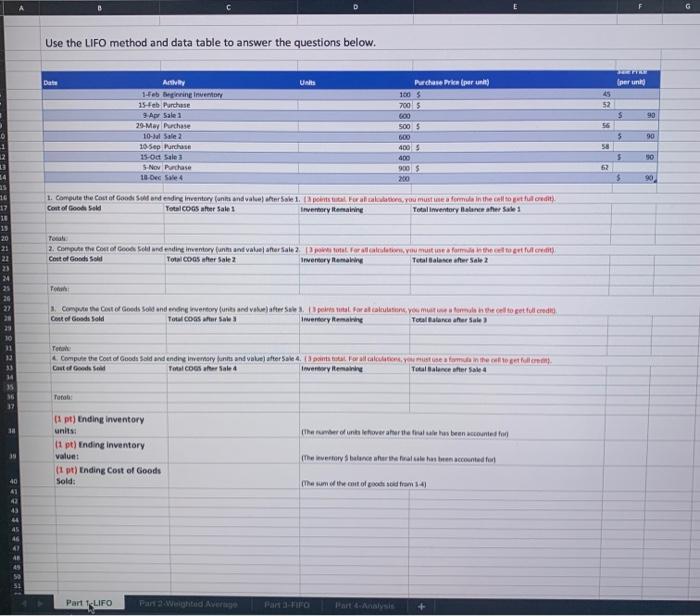Select the '29-May' date cell
This screenshot has height=616, width=700.
point(101,126)
